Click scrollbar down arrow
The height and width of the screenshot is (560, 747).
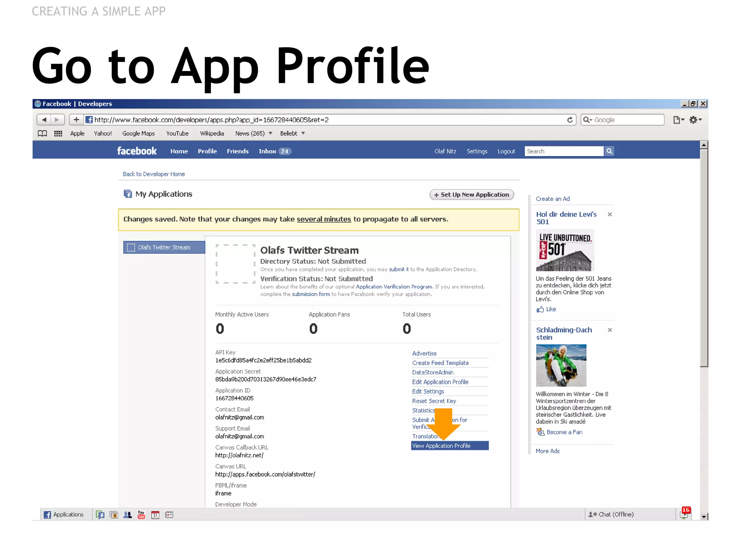[x=704, y=516]
